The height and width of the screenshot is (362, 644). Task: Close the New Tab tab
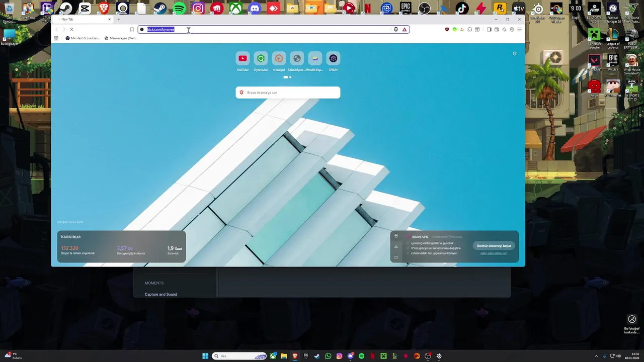(109, 19)
